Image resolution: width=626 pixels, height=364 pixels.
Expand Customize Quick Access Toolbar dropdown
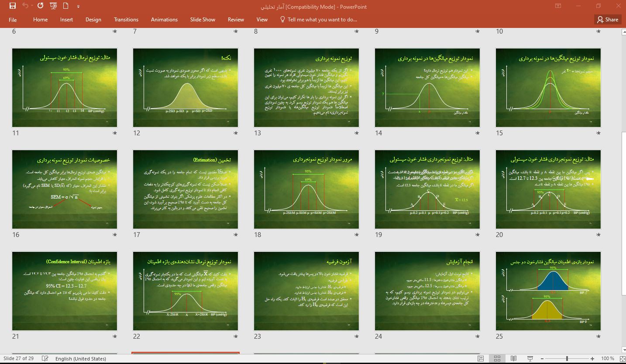click(x=78, y=7)
